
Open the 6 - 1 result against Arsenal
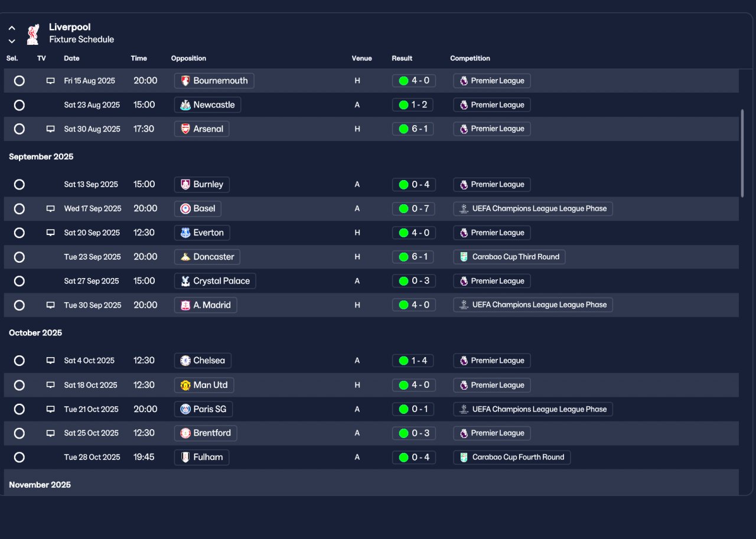click(x=413, y=129)
